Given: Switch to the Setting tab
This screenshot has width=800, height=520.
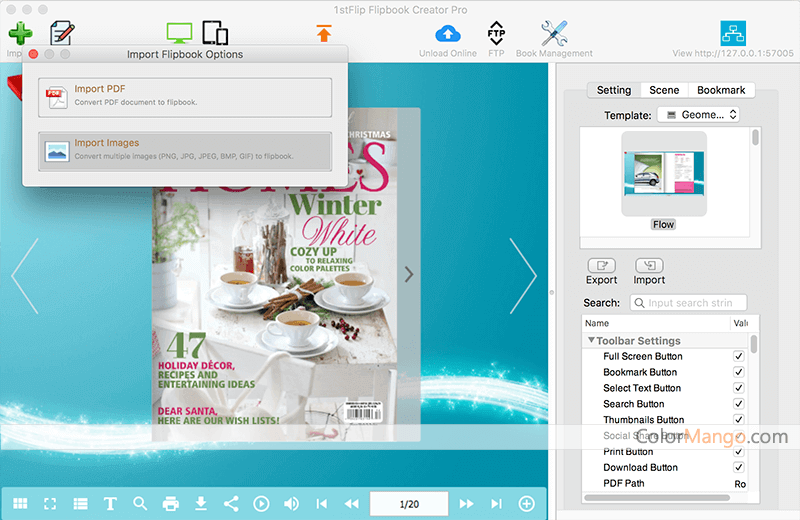Looking at the screenshot, I should (x=614, y=90).
